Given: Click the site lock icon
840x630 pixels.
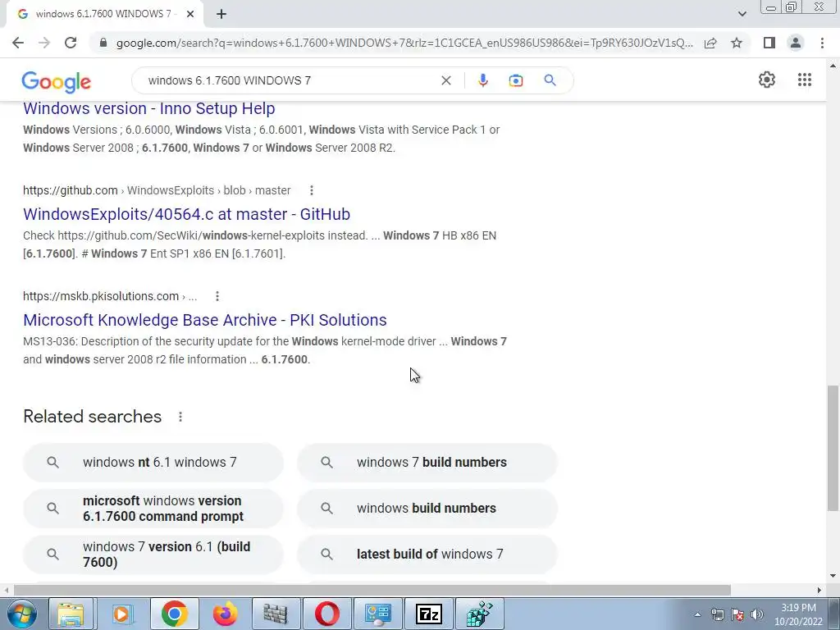Looking at the screenshot, I should coord(103,43).
